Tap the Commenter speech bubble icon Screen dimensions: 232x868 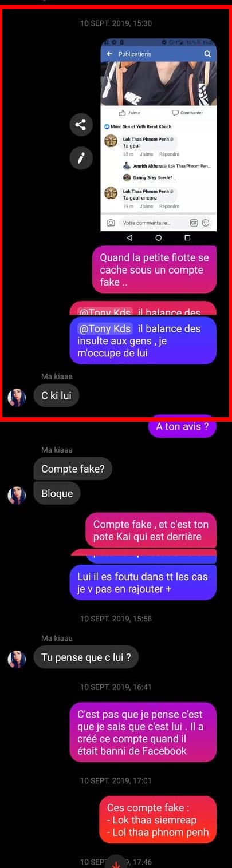coord(175,113)
